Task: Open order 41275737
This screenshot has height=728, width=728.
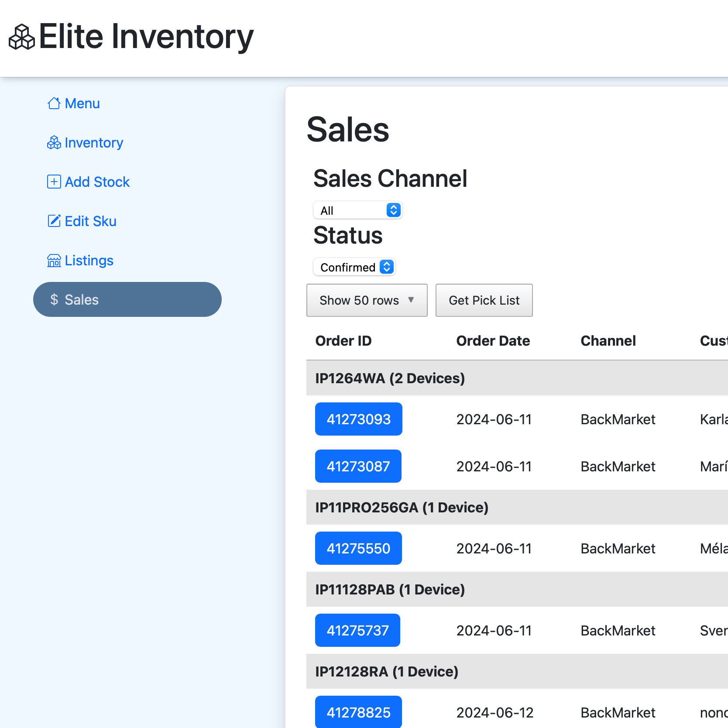Action: tap(357, 630)
